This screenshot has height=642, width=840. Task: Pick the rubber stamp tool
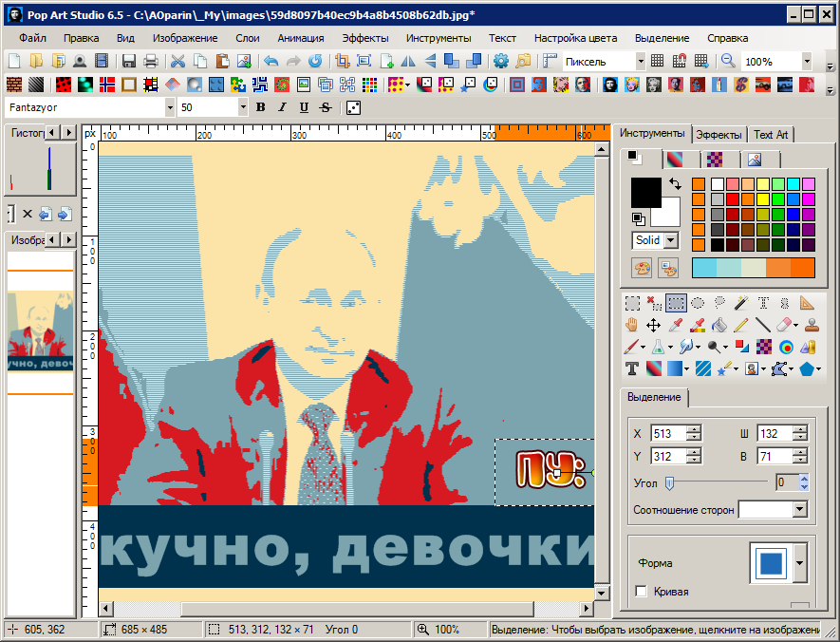point(812,325)
